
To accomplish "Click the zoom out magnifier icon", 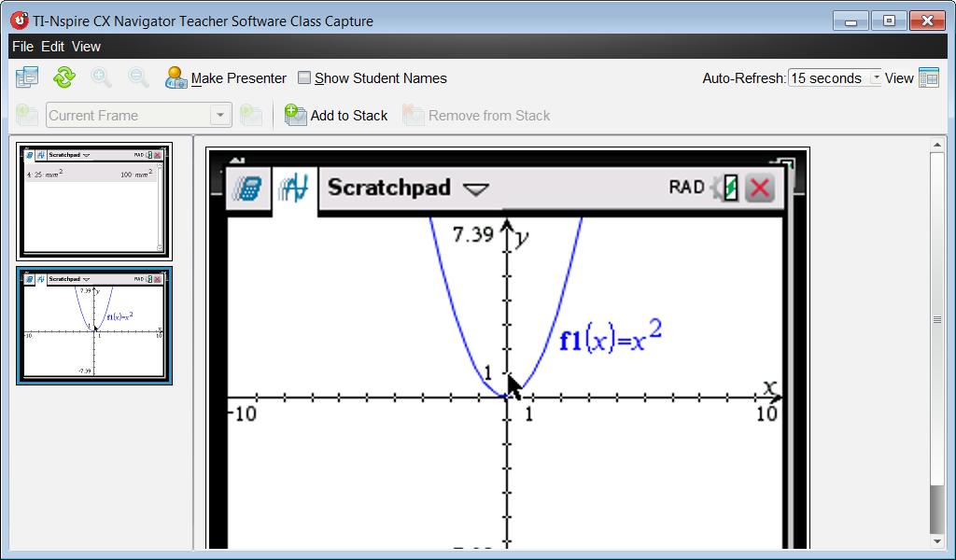I will click(x=138, y=77).
